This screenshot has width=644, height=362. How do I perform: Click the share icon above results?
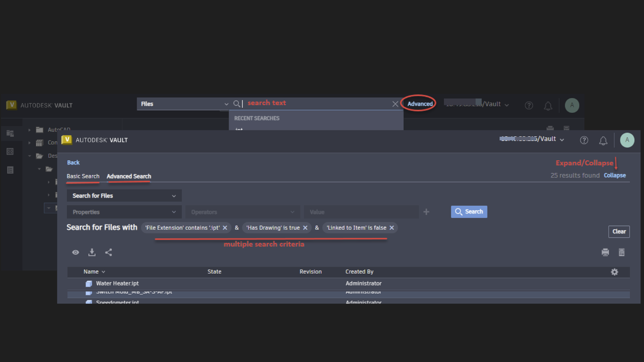pos(108,252)
